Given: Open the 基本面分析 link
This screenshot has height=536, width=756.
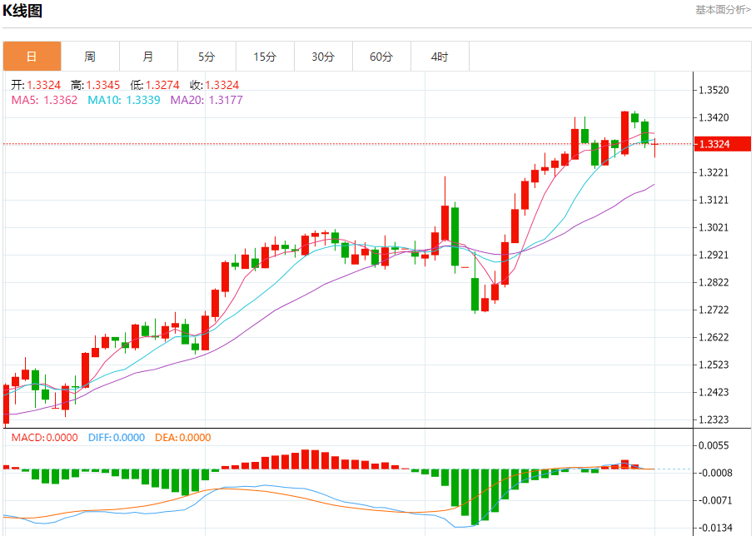Looking at the screenshot, I should tap(723, 10).
